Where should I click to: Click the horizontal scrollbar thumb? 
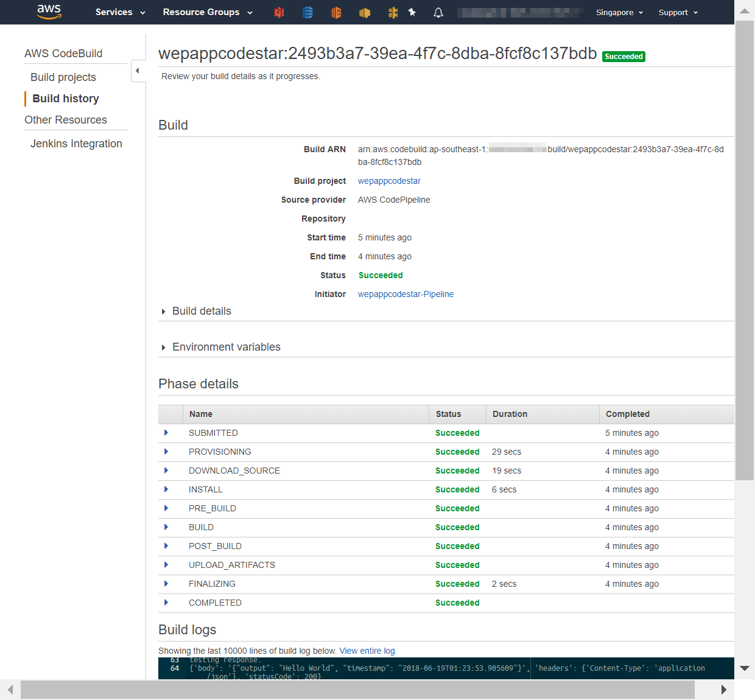[357, 690]
